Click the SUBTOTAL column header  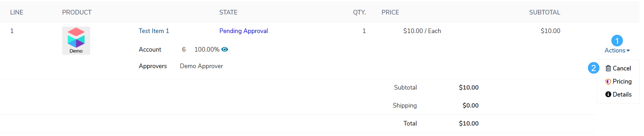tap(545, 12)
